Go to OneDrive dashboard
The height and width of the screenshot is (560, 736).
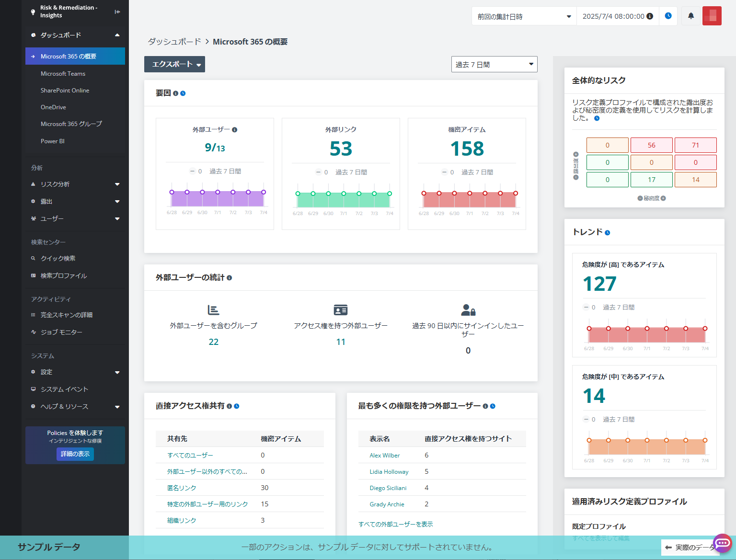[53, 107]
